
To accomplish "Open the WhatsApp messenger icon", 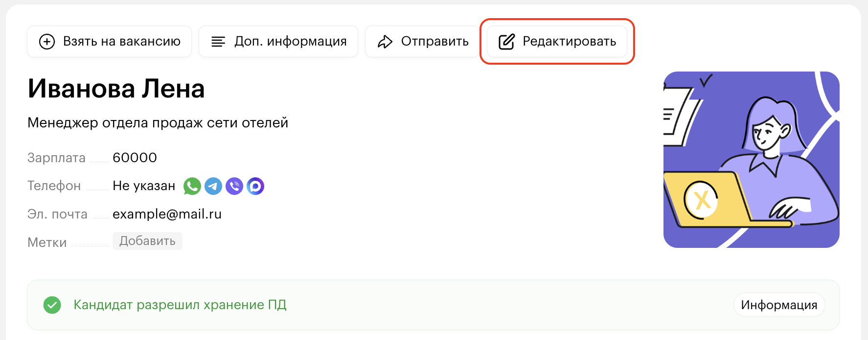I will (x=192, y=186).
